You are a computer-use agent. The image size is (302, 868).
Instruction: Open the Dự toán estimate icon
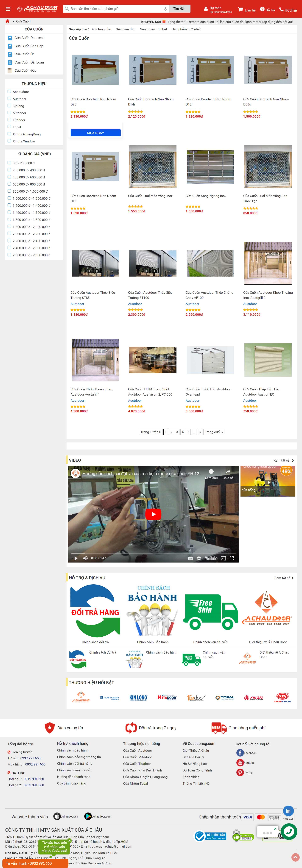click(x=206, y=9)
